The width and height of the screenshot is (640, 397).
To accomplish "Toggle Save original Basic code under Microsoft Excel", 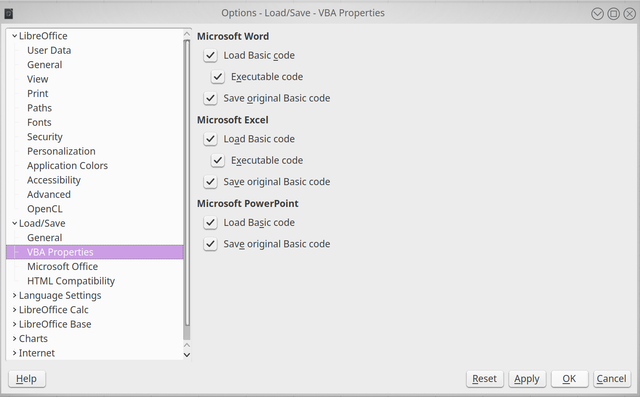I will click(210, 182).
